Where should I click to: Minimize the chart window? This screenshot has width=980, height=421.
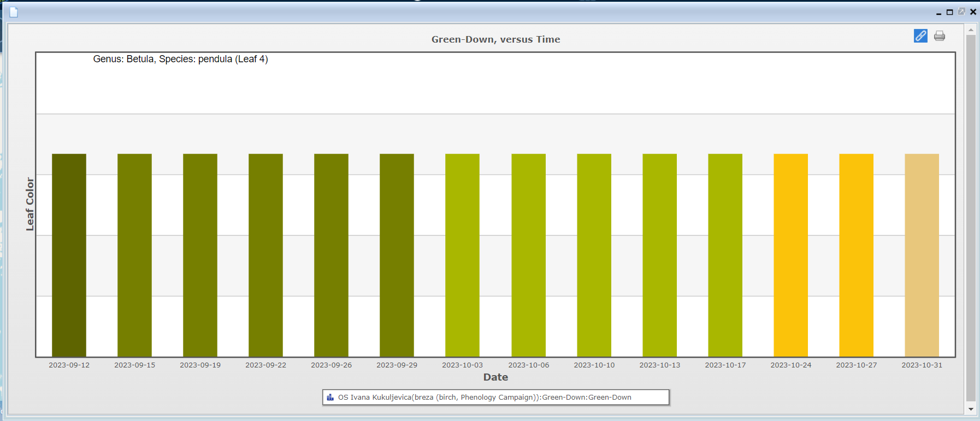[x=938, y=12]
